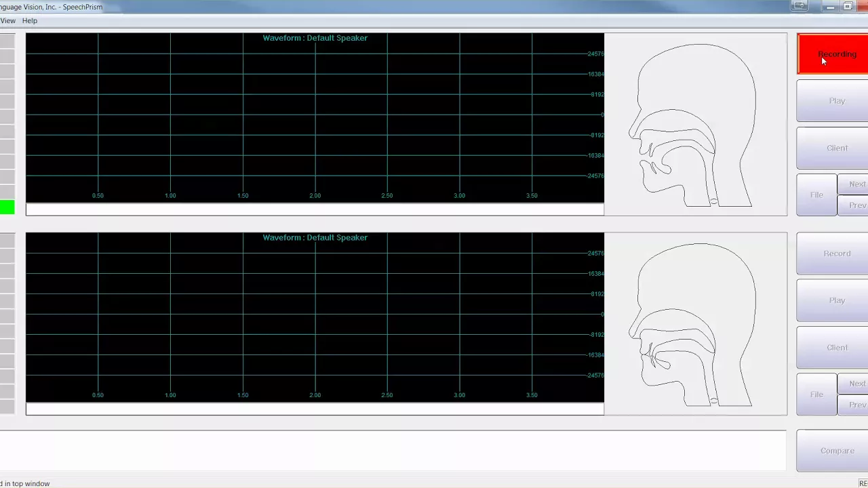Open the Help menu
This screenshot has height=488, width=868.
[x=30, y=21]
